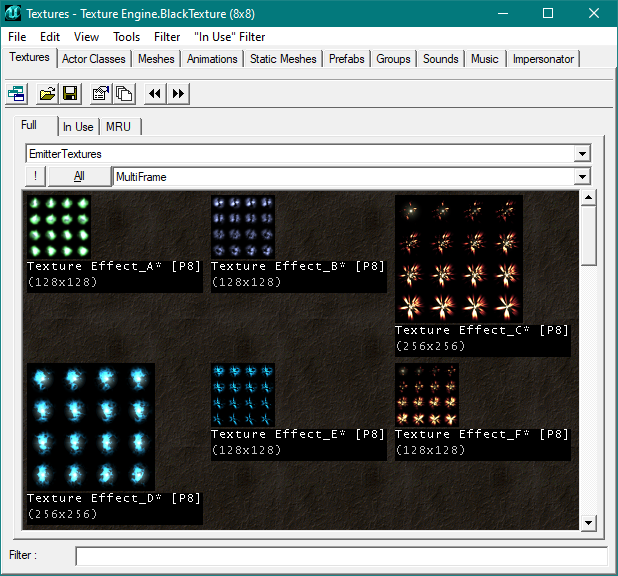This screenshot has height=576, width=618.
Task: Open the File menu
Action: pos(17,37)
